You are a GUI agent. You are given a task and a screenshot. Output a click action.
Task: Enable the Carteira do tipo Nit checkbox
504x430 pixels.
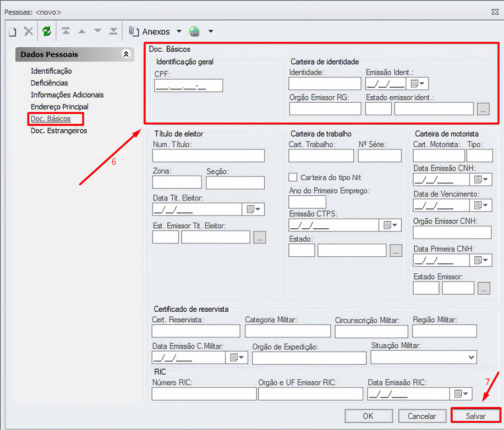coord(293,177)
